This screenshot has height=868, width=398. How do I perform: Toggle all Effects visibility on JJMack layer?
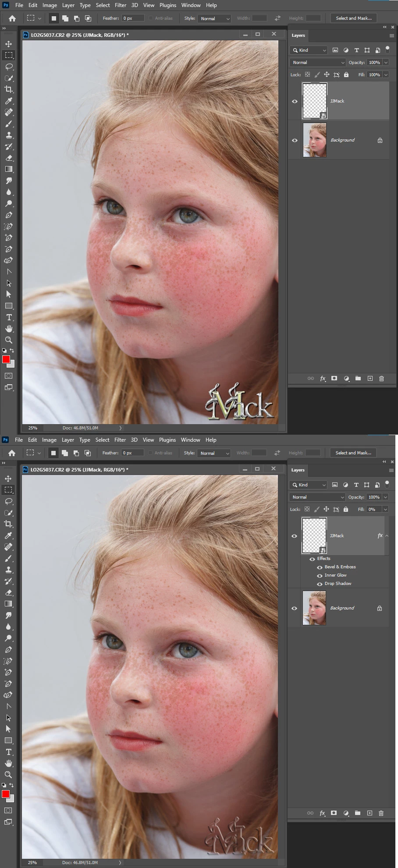coord(312,559)
